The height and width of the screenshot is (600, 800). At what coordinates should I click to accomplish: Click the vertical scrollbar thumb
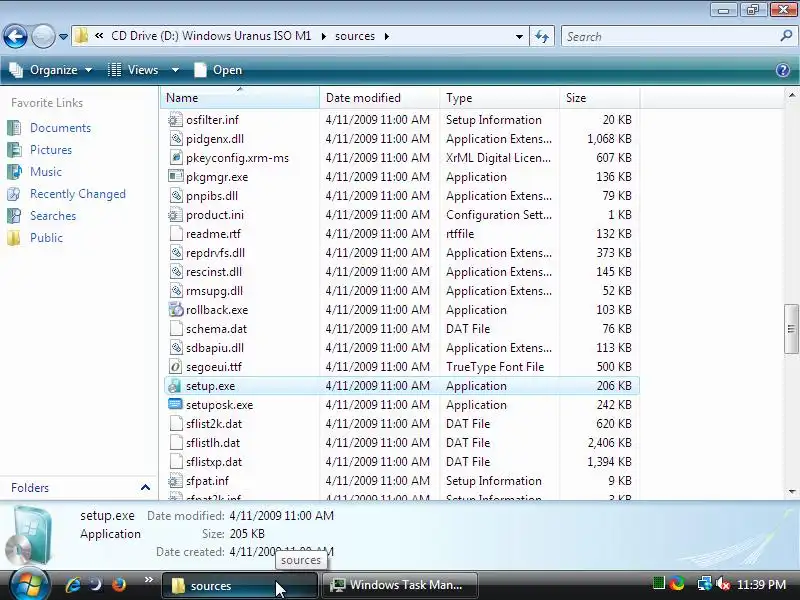[x=791, y=329]
